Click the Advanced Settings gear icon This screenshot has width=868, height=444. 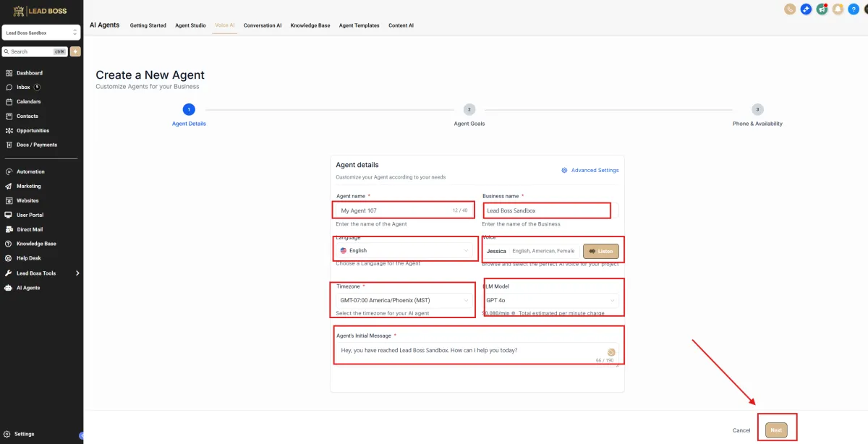coord(564,171)
